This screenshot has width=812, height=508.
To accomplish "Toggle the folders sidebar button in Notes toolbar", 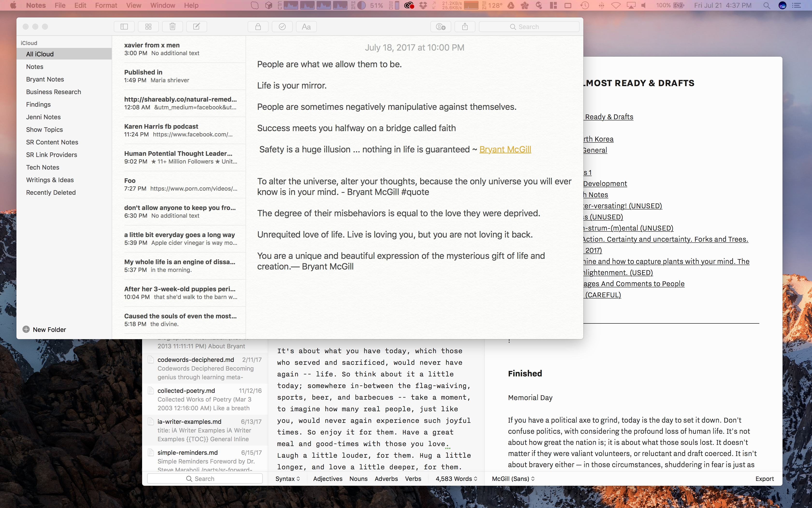I will 124,27.
